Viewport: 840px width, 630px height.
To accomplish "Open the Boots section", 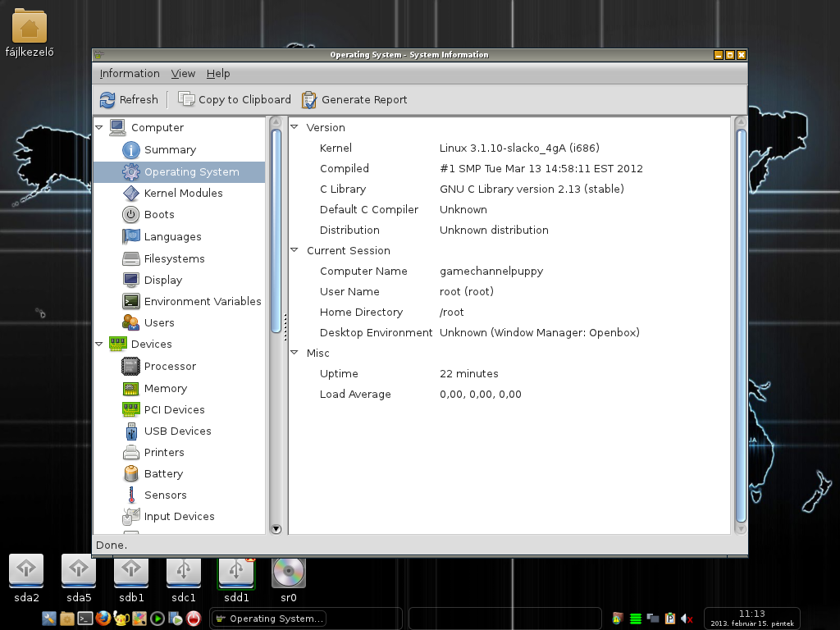I will coord(159,215).
